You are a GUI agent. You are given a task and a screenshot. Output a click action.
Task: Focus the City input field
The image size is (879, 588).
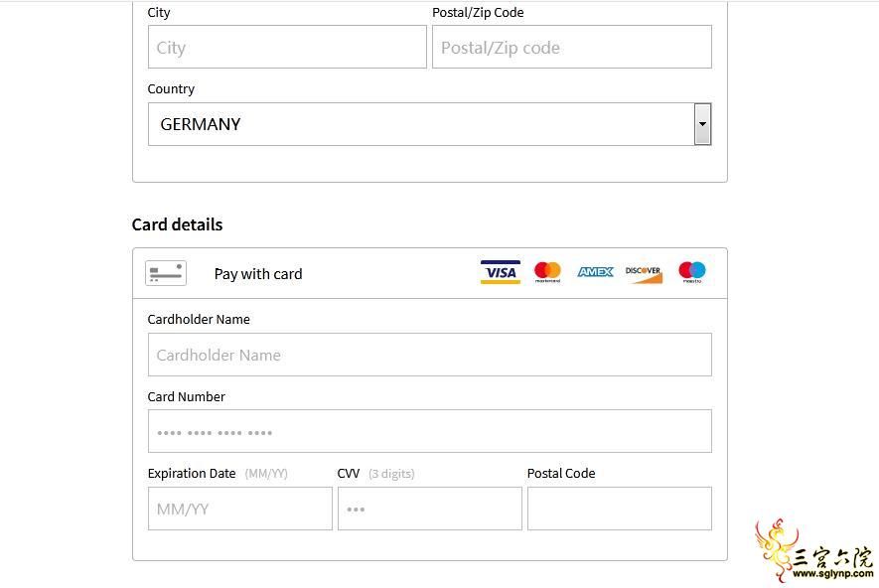coord(287,47)
